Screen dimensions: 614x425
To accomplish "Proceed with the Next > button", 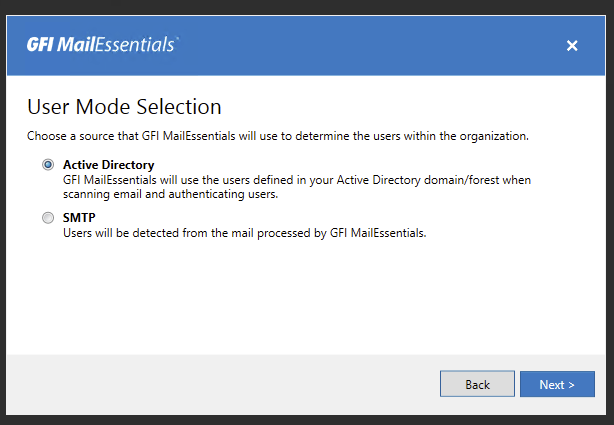I will tap(557, 384).
